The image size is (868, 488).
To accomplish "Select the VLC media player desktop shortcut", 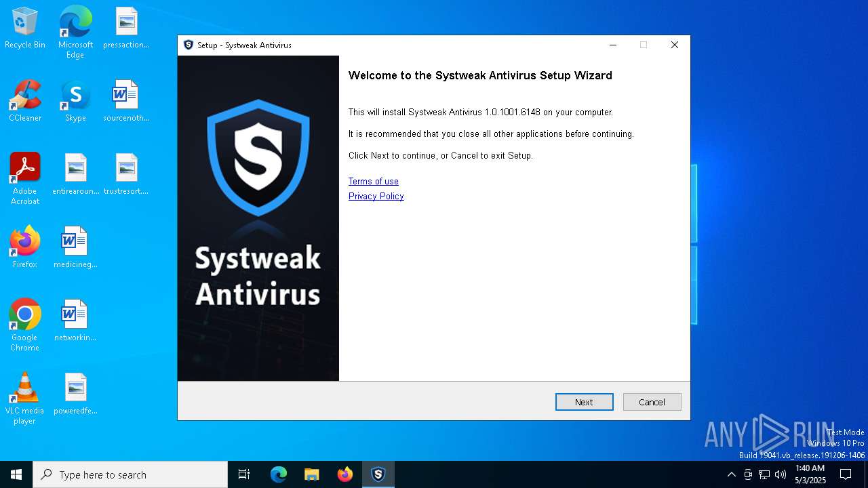I will tap(25, 399).
